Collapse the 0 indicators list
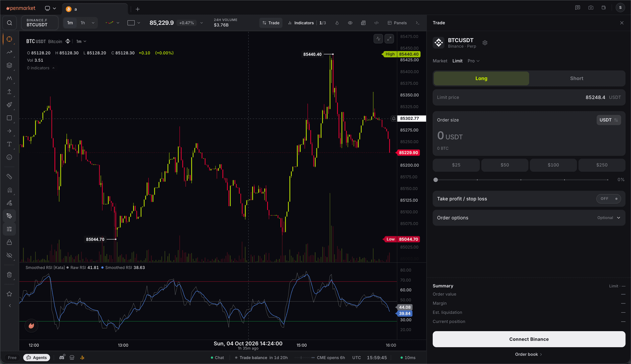Viewport: 631px width, 364px height. pos(41,68)
